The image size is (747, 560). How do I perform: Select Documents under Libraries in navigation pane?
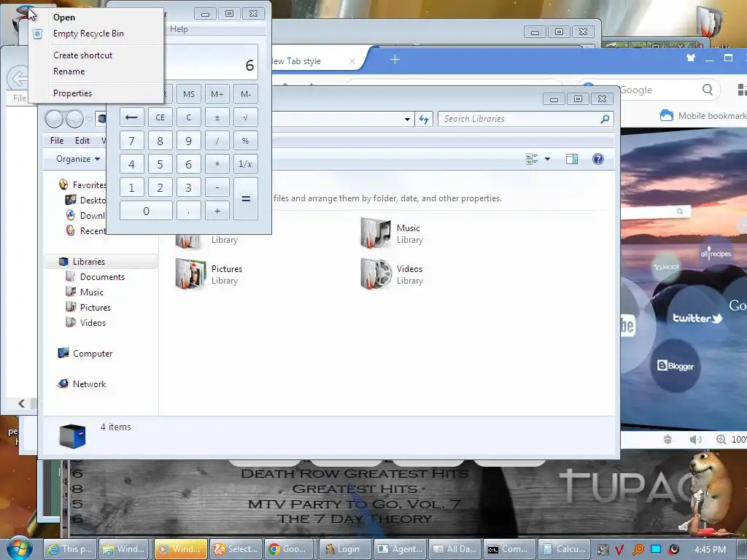click(x=102, y=276)
